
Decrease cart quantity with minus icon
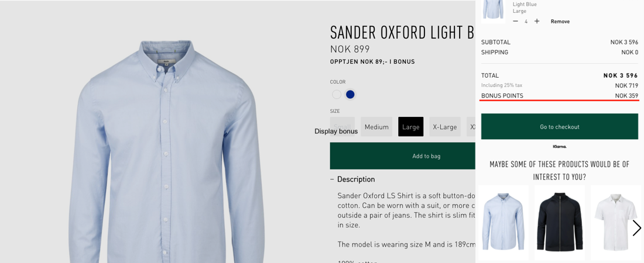tap(515, 22)
